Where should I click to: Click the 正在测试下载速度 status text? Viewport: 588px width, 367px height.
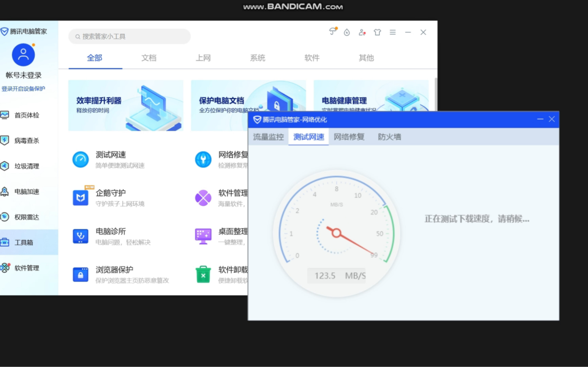point(477,219)
